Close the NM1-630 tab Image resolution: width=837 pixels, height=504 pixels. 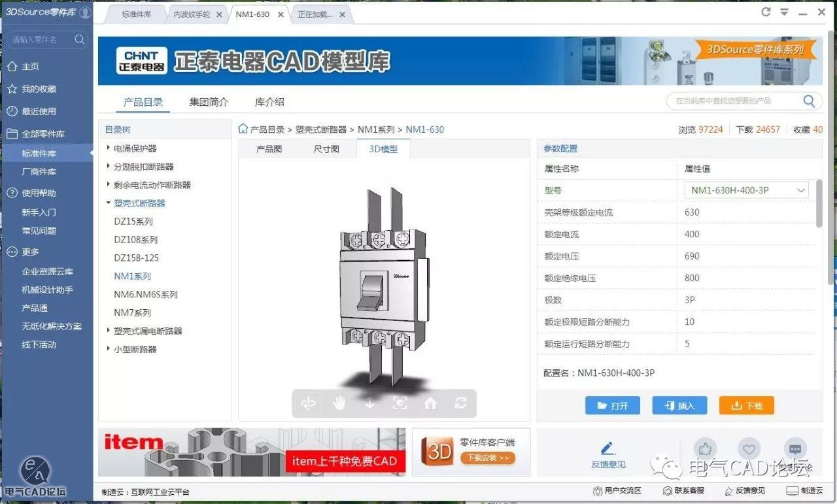click(x=281, y=15)
